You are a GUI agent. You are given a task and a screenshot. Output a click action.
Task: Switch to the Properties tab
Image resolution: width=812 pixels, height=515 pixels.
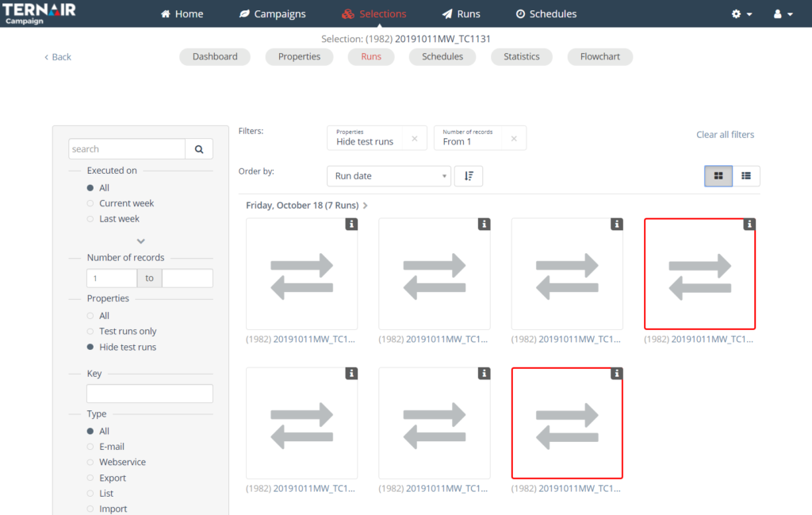point(299,56)
